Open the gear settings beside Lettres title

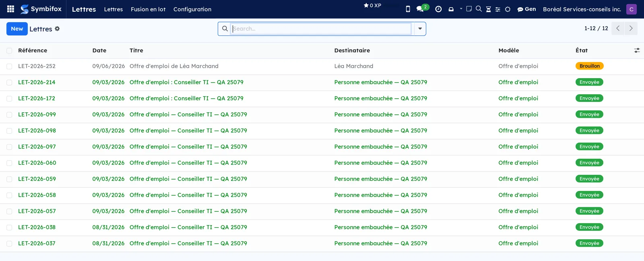57,29
